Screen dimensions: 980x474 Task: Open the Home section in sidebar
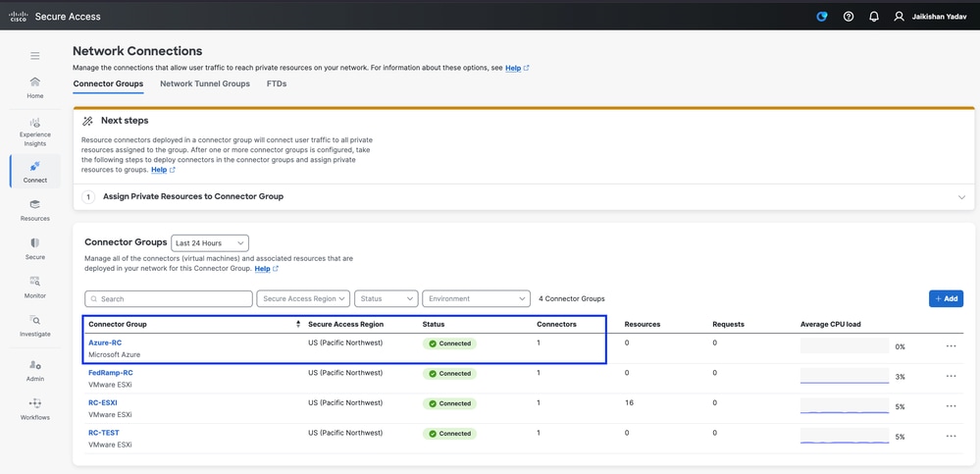[x=35, y=86]
